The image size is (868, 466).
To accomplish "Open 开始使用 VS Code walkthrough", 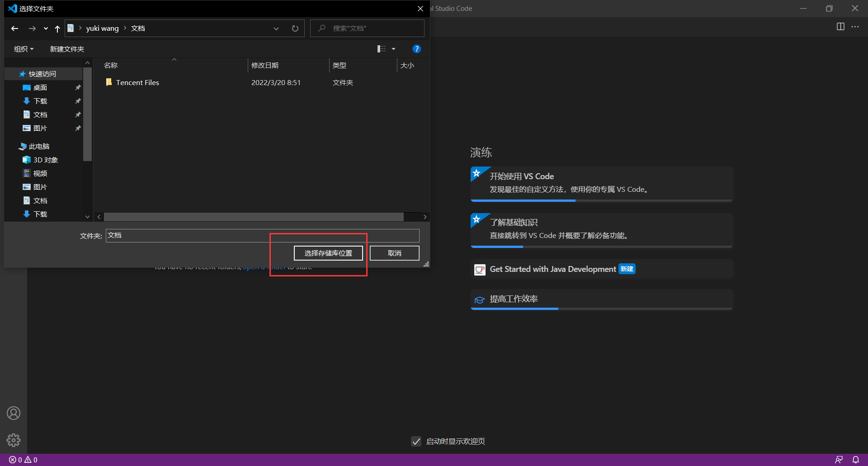I will point(601,184).
